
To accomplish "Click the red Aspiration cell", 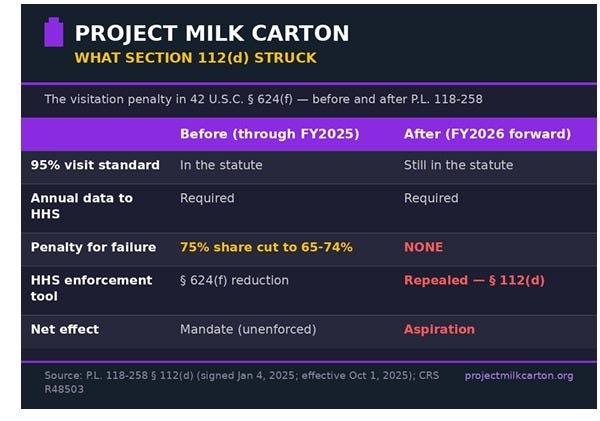I will tap(439, 329).
